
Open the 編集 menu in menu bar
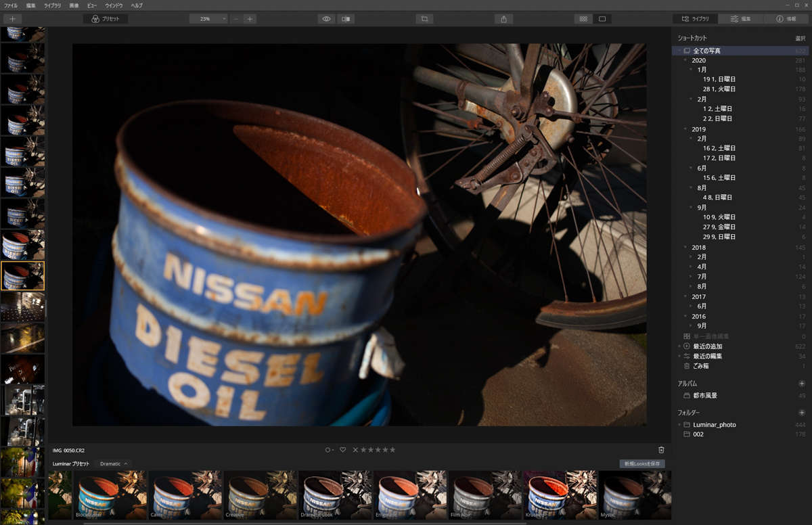31,5
